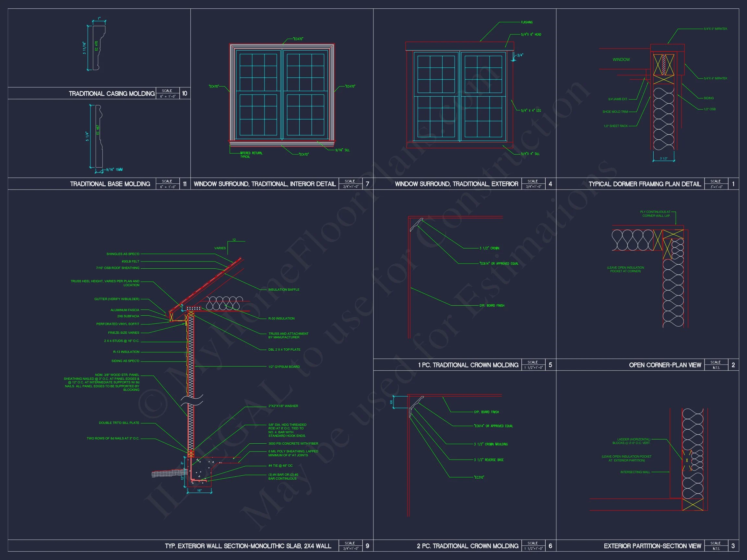Click the Typ. Exterior Wall Section title
747x560 pixels.
pyautogui.click(x=248, y=546)
